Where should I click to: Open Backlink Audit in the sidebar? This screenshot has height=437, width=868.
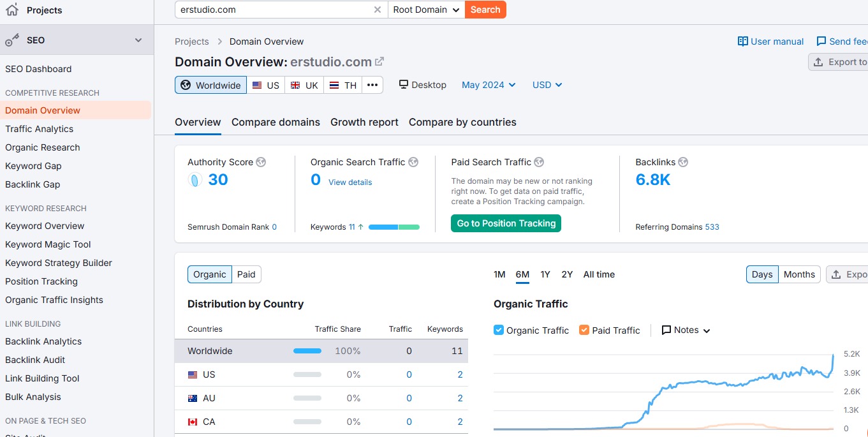point(35,360)
